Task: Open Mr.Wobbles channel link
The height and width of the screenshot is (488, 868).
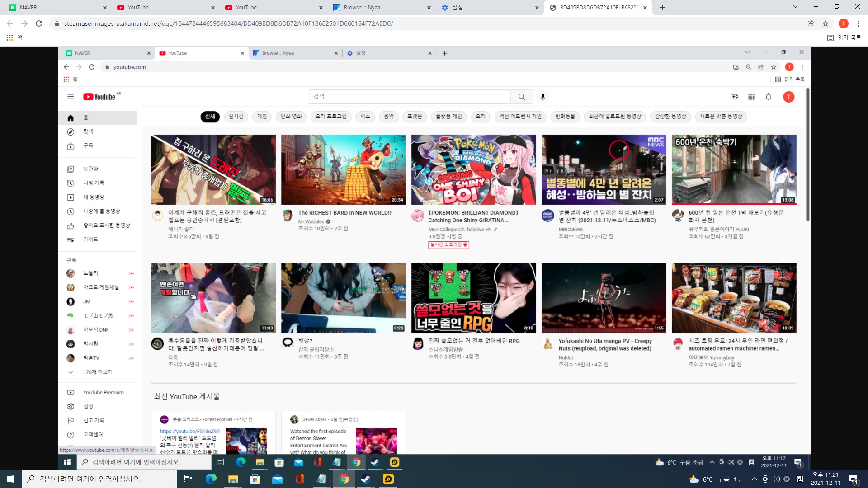Action: [x=311, y=222]
